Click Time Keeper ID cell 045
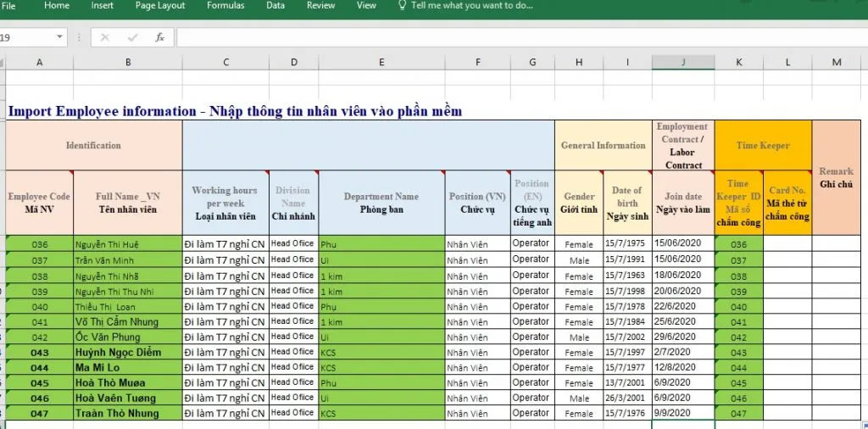868x429 pixels. point(739,382)
